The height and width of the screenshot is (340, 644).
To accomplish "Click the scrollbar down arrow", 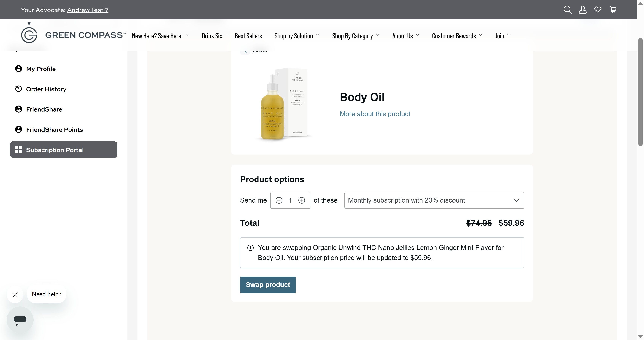I will click(640, 336).
